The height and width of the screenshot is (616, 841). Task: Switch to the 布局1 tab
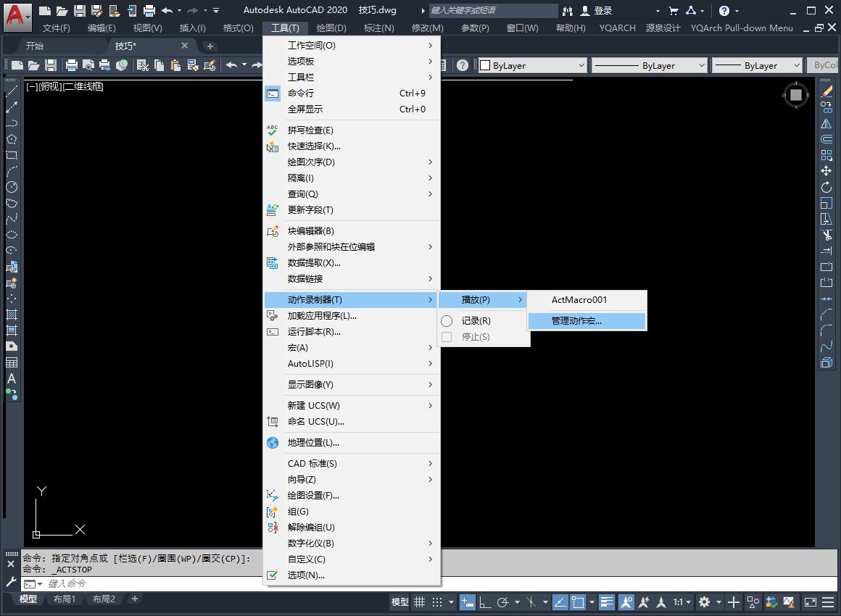coord(64,599)
